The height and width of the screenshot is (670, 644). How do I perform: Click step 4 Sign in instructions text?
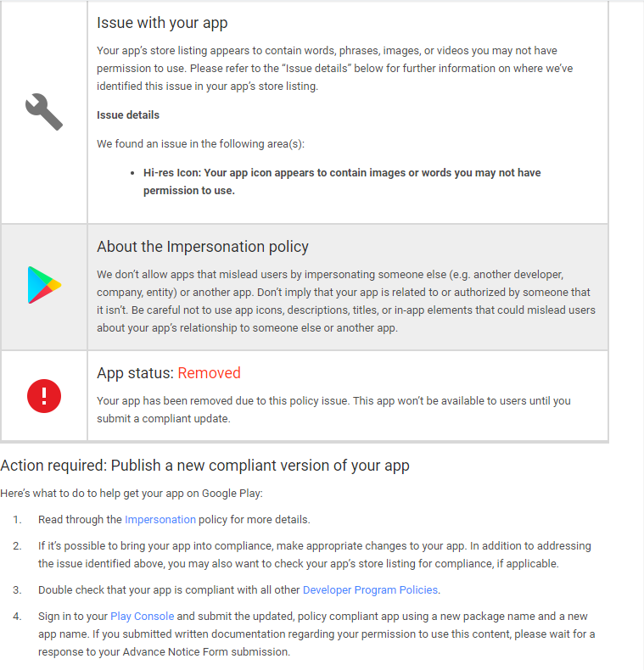tap(316, 634)
